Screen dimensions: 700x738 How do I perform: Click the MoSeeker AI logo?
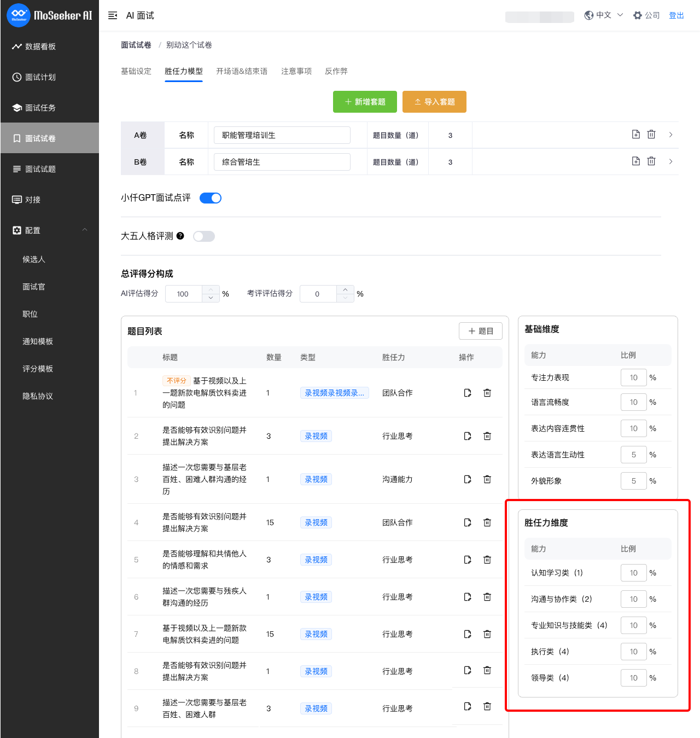click(49, 15)
